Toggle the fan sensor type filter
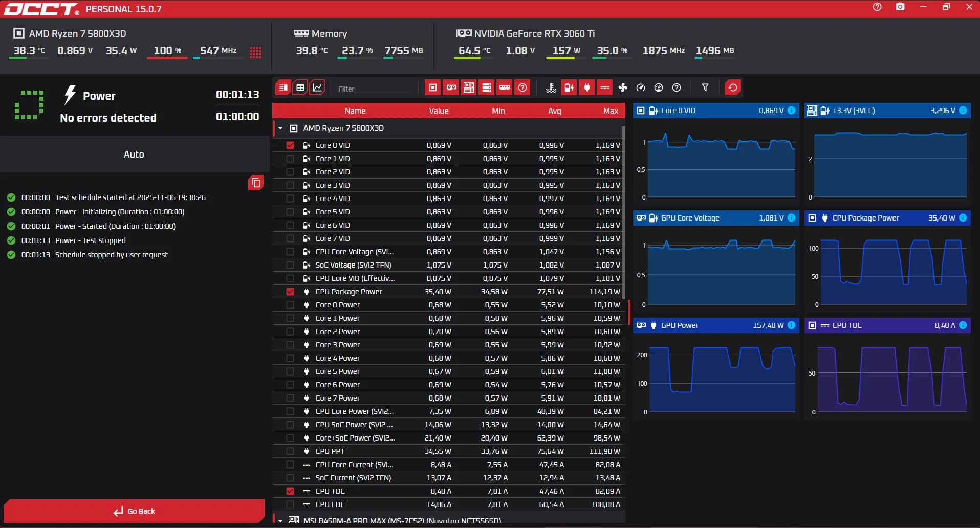 click(623, 87)
